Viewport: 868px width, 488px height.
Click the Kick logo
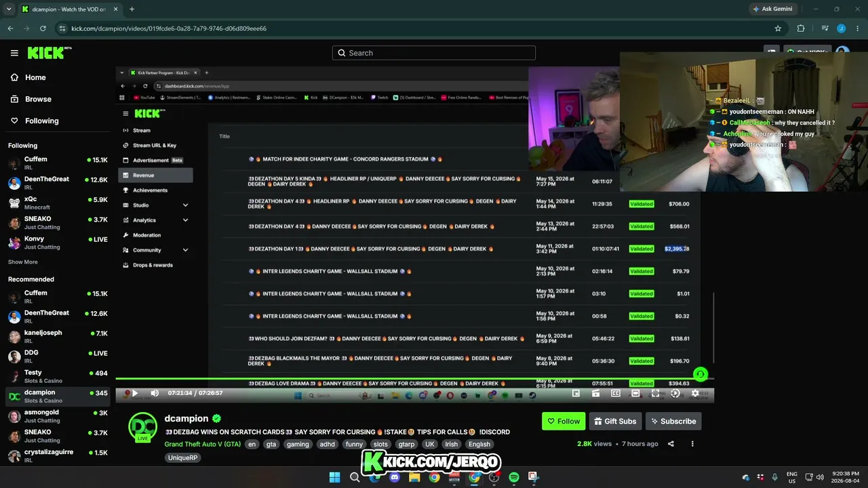49,53
